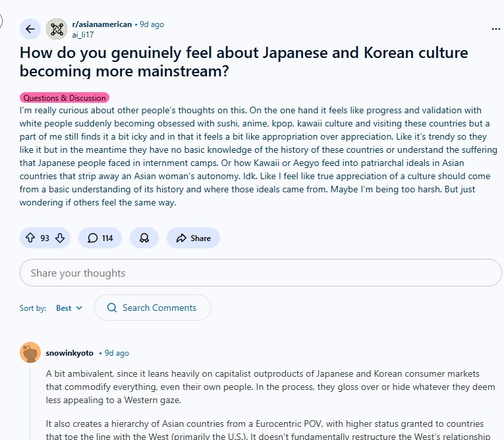Give an award to the post
This screenshot has height=440, width=504.
click(x=144, y=238)
